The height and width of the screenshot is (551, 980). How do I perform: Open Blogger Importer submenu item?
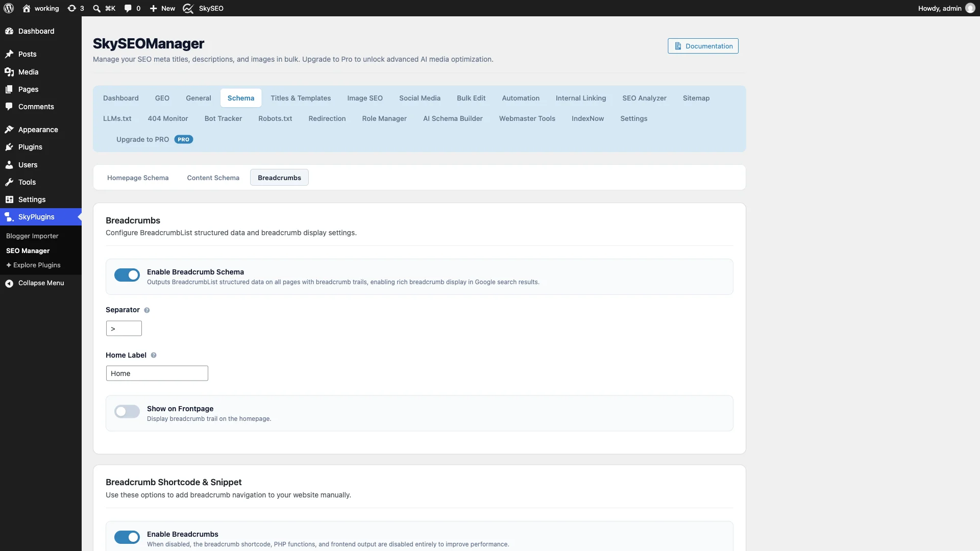32,236
